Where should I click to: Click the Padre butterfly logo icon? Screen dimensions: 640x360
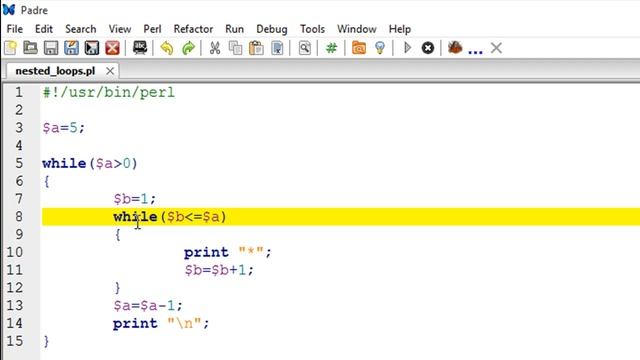9,10
